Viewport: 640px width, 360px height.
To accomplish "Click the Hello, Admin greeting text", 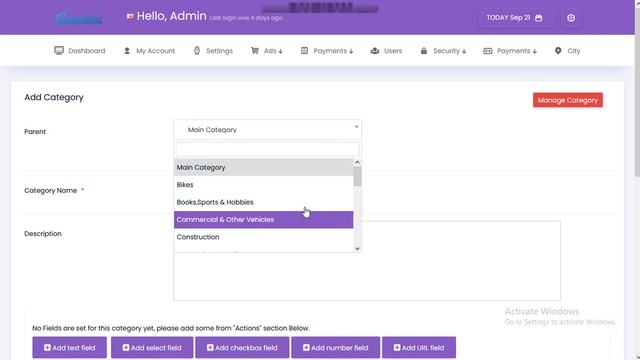I will point(171,16).
